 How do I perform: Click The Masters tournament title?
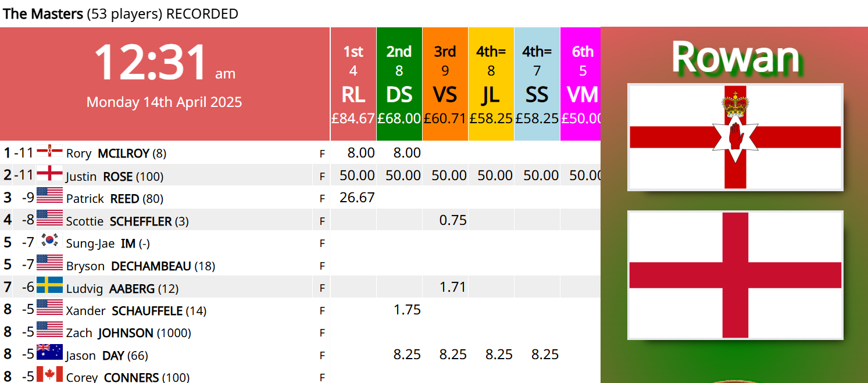click(43, 14)
